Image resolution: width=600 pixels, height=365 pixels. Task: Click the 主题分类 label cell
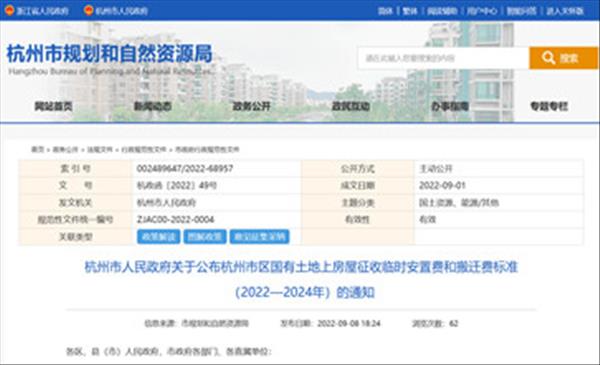[358, 203]
